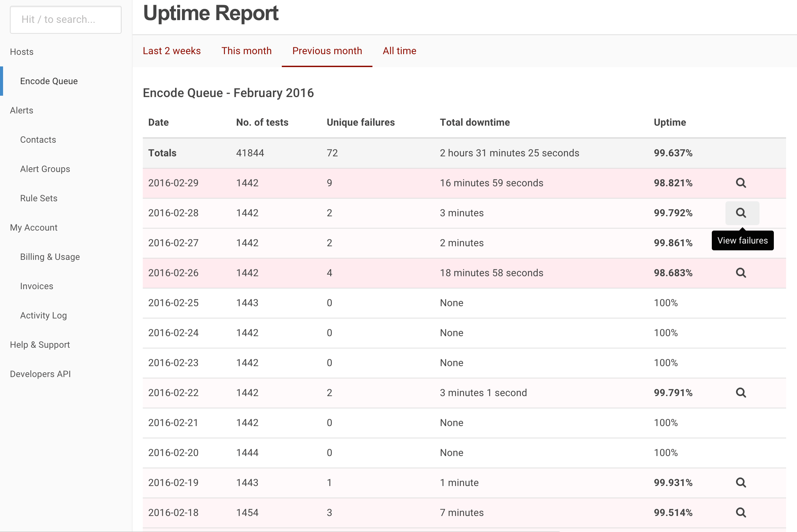Image resolution: width=797 pixels, height=532 pixels.
Task: Select the Encode Queue host
Action: (49, 81)
